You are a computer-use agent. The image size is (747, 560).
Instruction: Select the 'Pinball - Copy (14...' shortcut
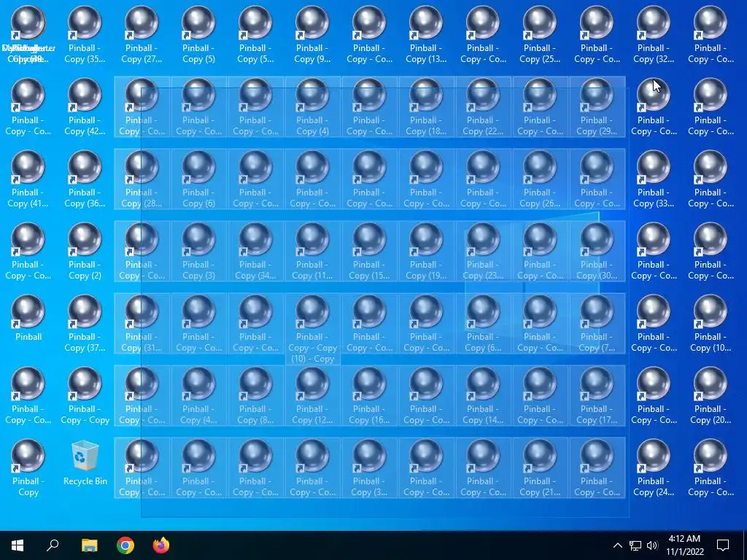[x=483, y=395]
